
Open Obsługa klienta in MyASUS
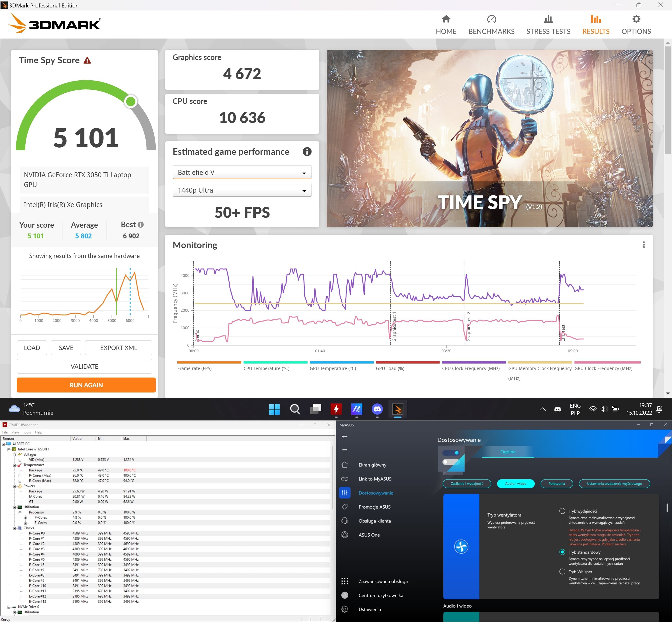[x=374, y=521]
